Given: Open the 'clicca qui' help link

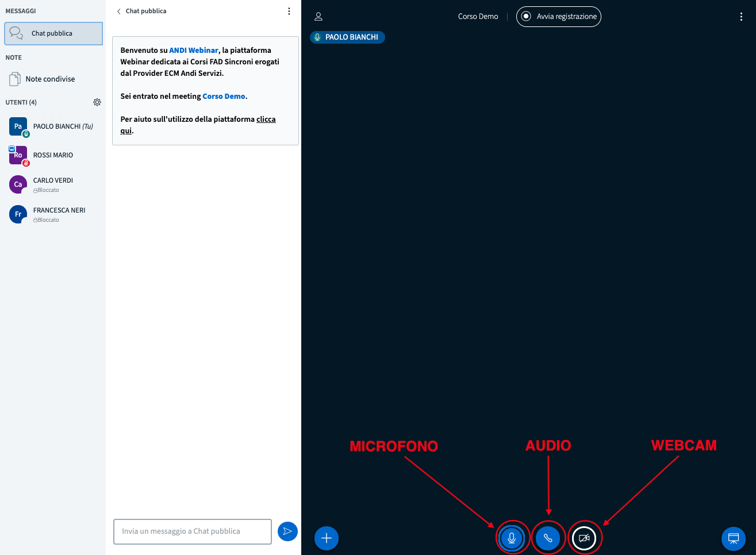Looking at the screenshot, I should tap(266, 120).
